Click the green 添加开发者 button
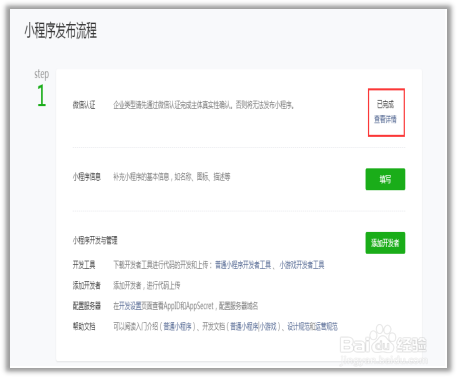The height and width of the screenshot is (378, 457). pos(385,243)
